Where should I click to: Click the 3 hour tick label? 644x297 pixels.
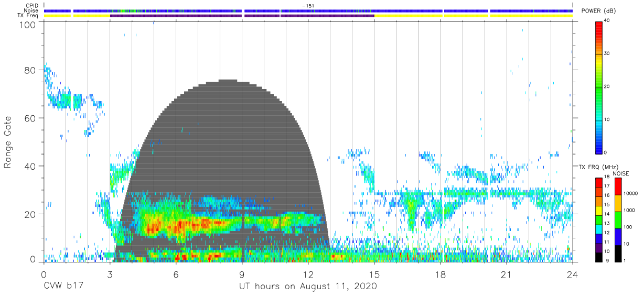click(110, 274)
